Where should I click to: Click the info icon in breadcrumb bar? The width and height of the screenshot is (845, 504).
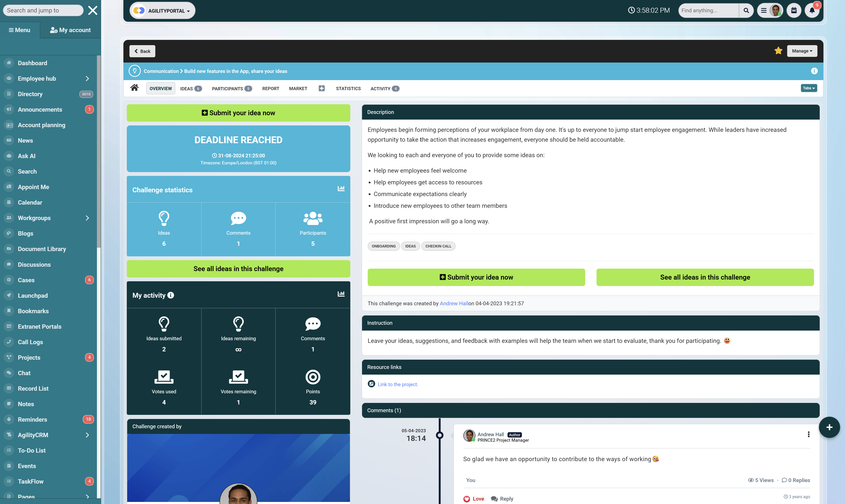[x=814, y=71]
